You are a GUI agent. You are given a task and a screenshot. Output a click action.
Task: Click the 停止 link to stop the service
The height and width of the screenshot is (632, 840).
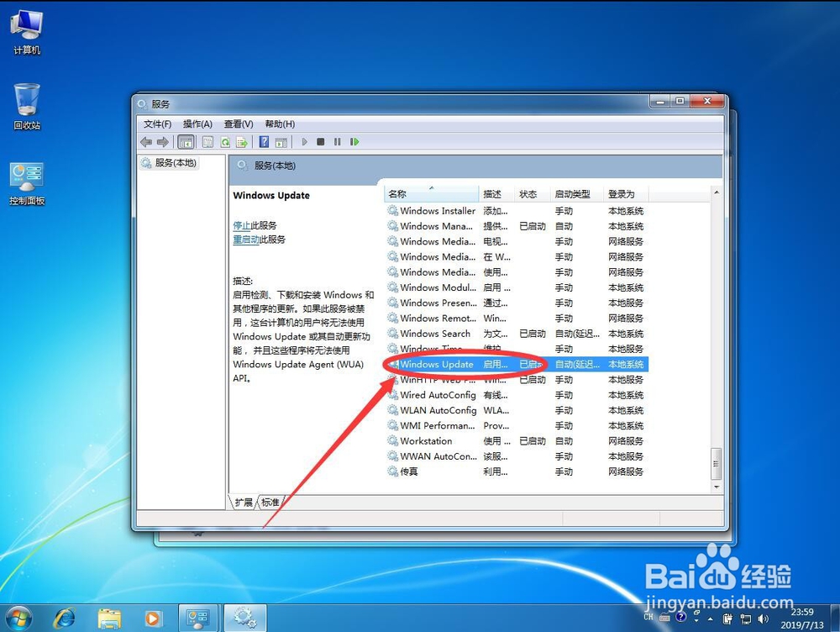tap(242, 225)
